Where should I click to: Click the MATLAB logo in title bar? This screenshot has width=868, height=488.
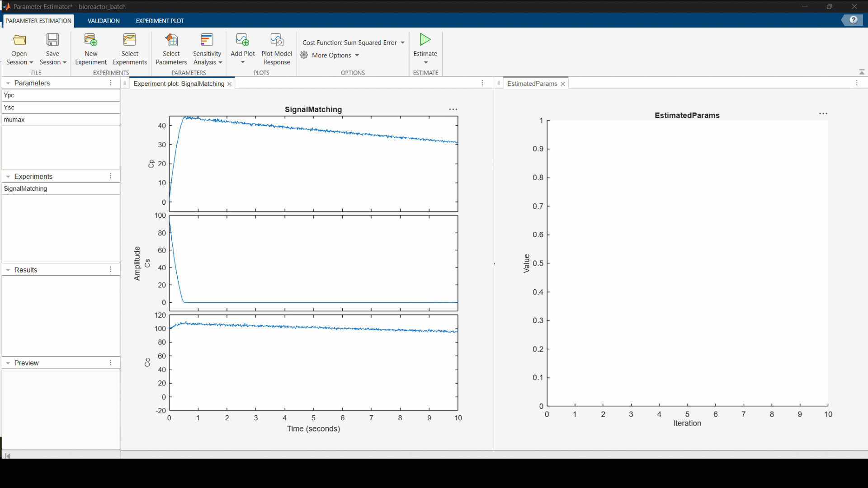(x=6, y=6)
